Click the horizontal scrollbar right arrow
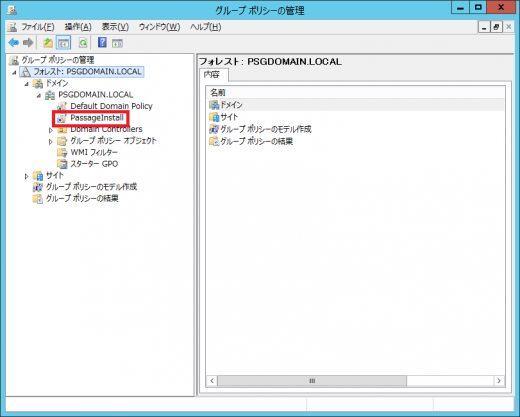This screenshot has height=417, width=520. click(x=499, y=381)
